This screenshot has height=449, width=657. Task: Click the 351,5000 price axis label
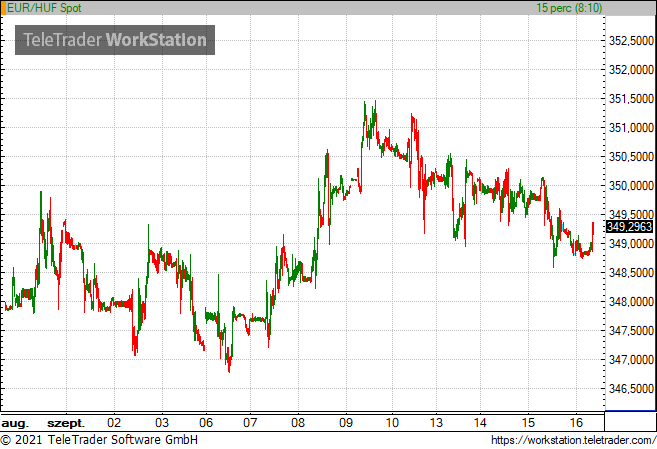click(x=631, y=99)
